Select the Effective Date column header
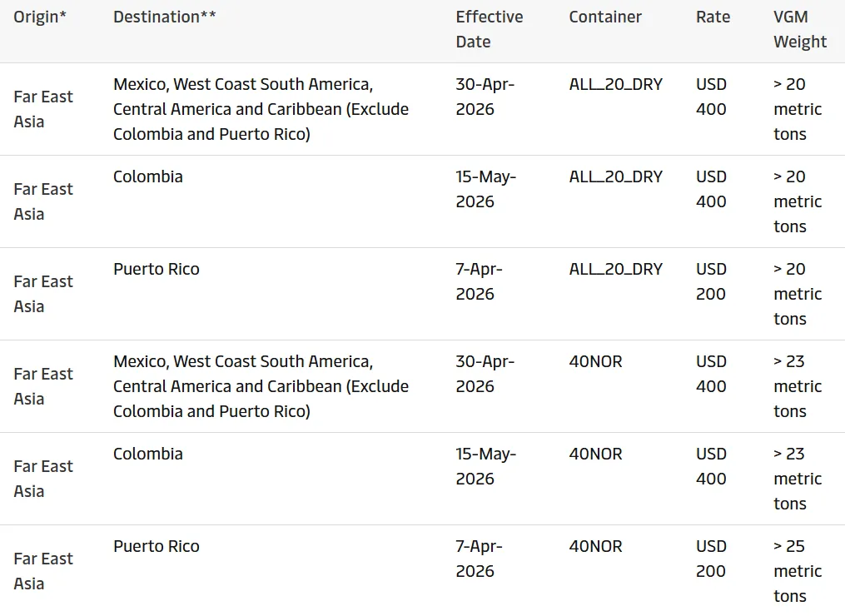The width and height of the screenshot is (845, 616). pos(490,29)
